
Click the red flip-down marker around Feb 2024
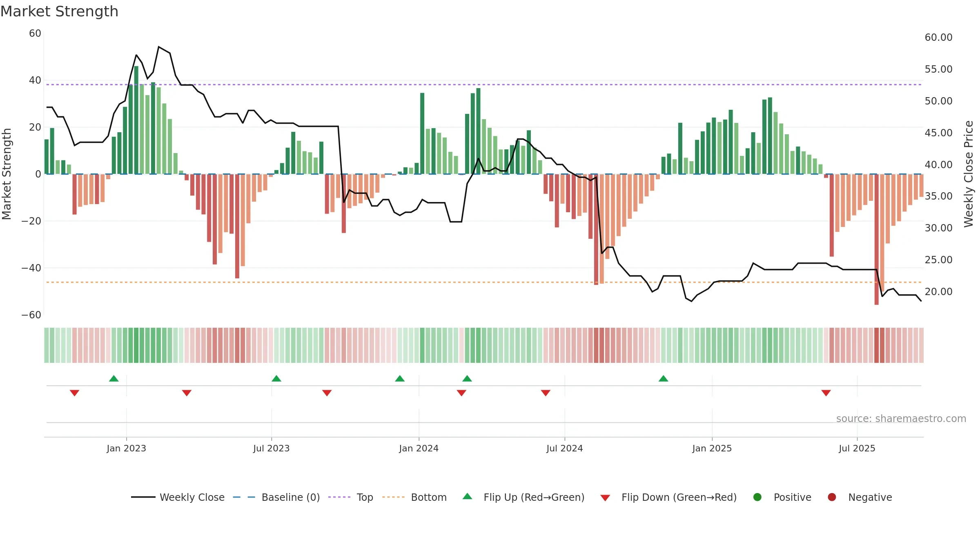click(461, 393)
